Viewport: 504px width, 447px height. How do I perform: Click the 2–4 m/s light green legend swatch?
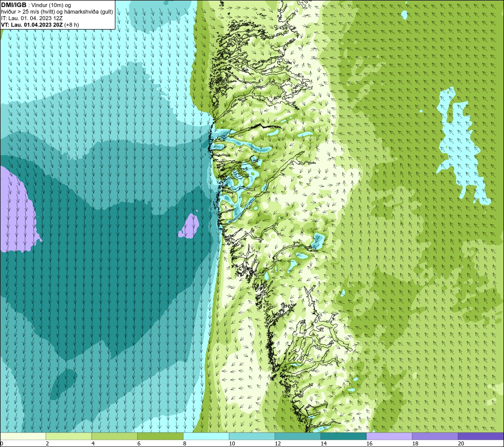click(69, 436)
